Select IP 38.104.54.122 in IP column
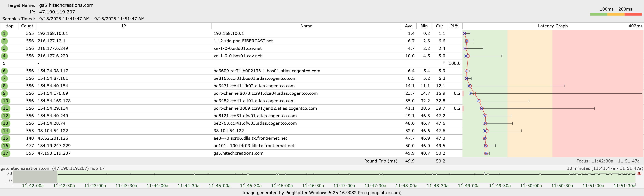This screenshot has width=644, height=196. click(x=53, y=131)
